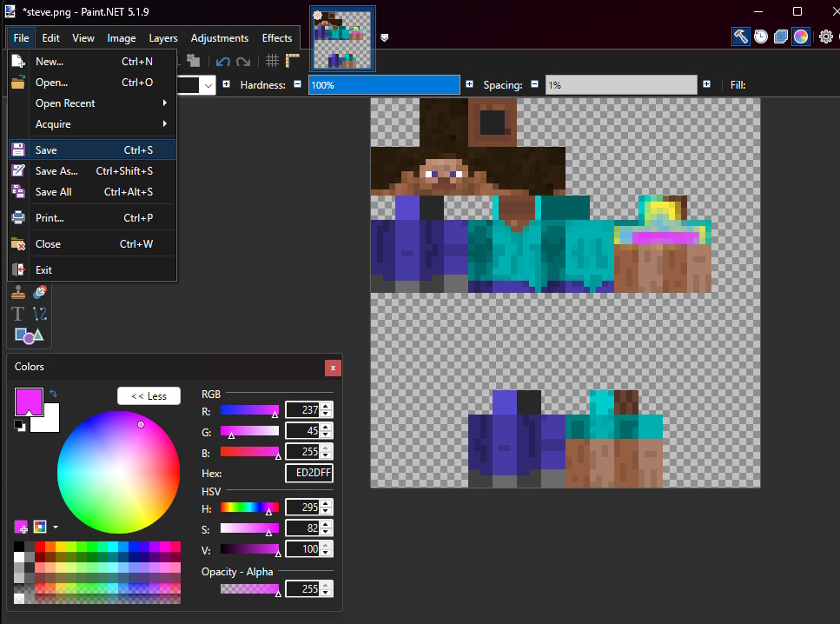Toggle pixel grid display in toolbar
This screenshot has width=840, height=624.
click(x=272, y=61)
